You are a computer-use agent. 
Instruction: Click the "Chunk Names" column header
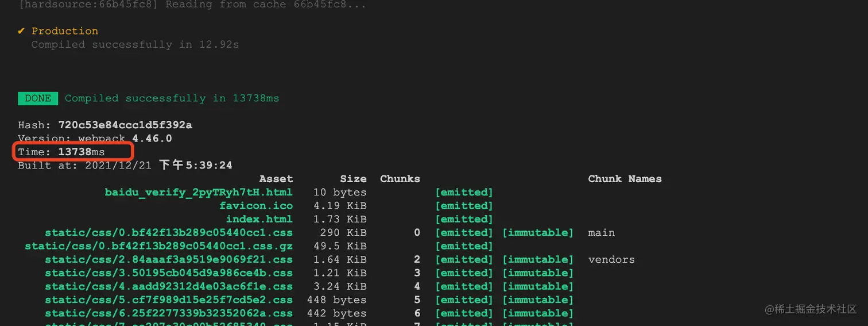point(625,179)
